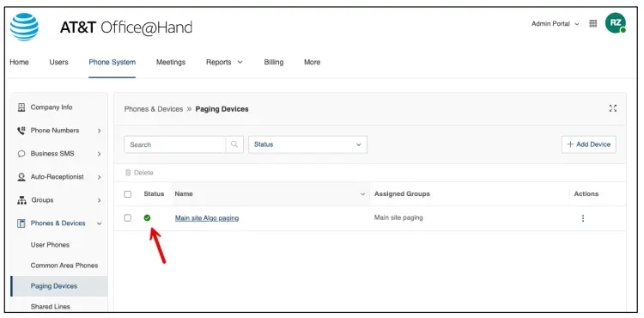Open Common Area Phones in sidebar

[64, 266]
